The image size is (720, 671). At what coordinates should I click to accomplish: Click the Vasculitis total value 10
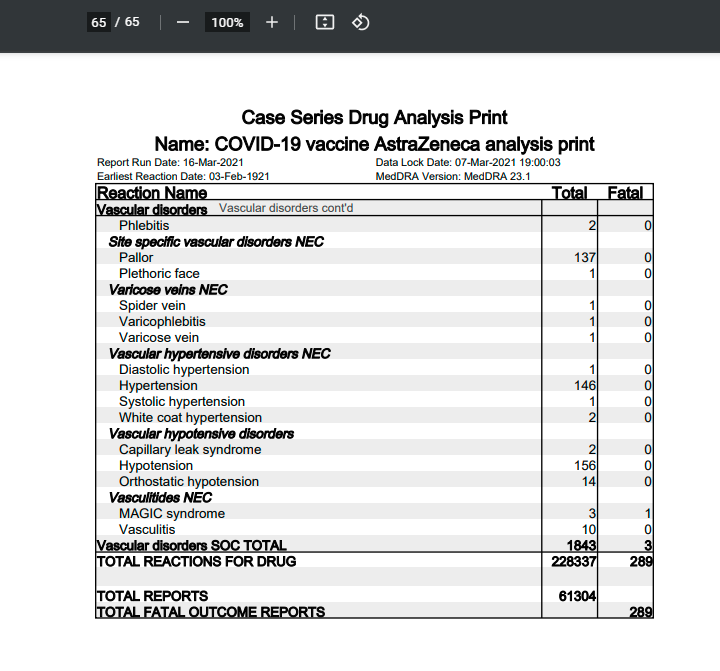(x=589, y=530)
